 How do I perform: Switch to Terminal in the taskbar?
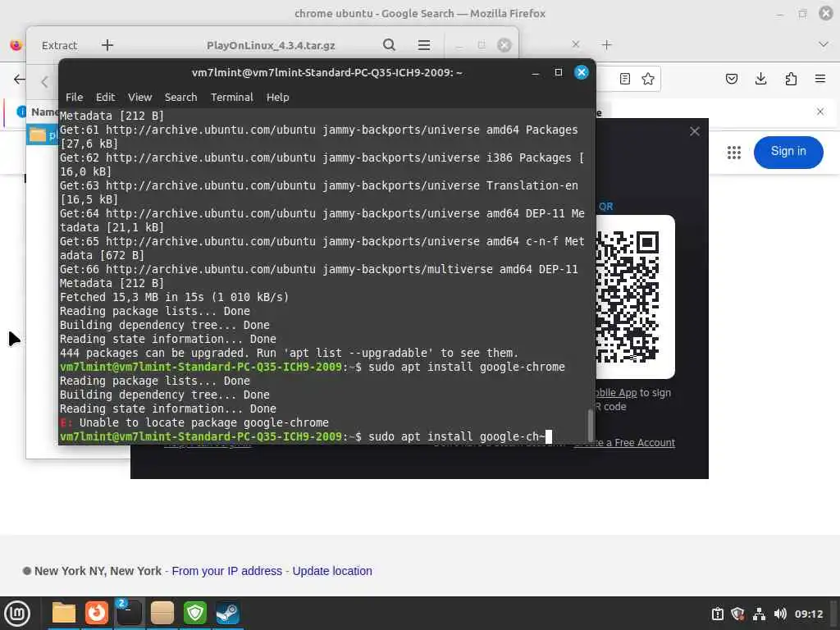click(x=129, y=613)
